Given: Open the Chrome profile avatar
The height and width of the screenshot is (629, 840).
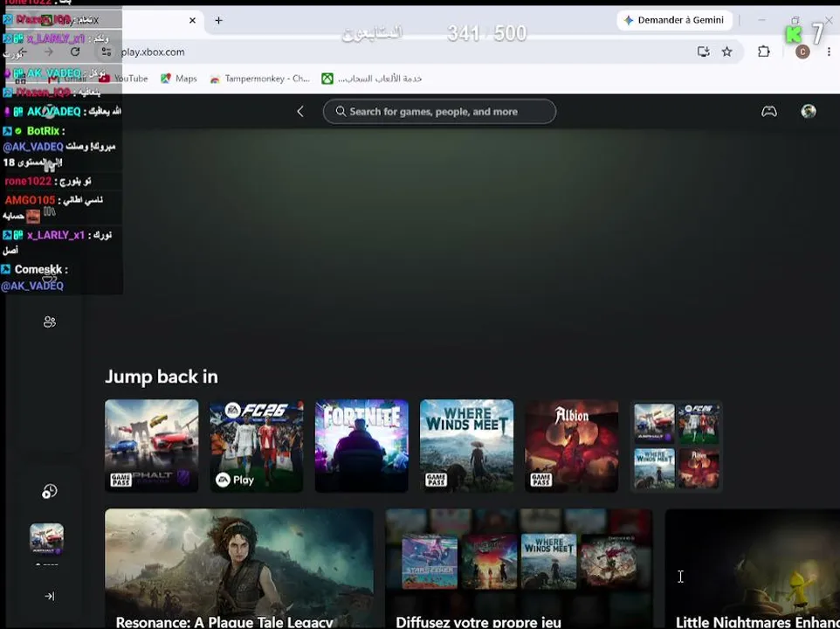Looking at the screenshot, I should [802, 52].
